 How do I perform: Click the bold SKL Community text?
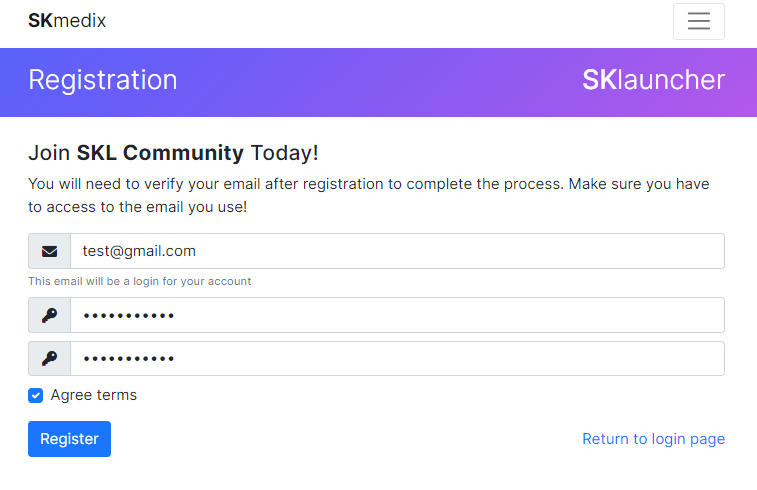160,153
